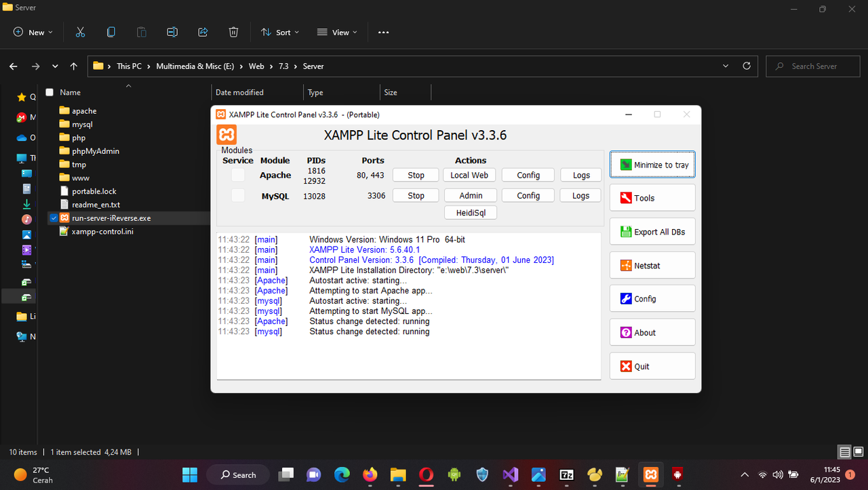Open XAMPP from the taskbar
This screenshot has height=490, width=868.
coord(650,474)
